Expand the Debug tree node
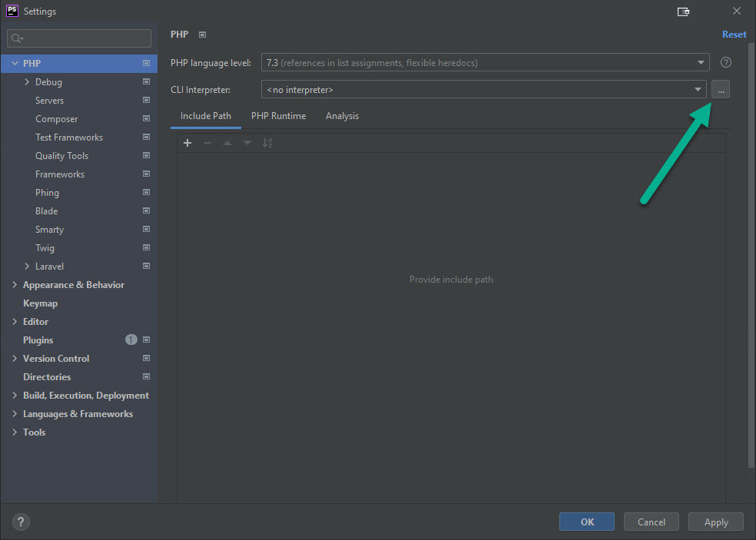The image size is (756, 540). pyautogui.click(x=28, y=82)
